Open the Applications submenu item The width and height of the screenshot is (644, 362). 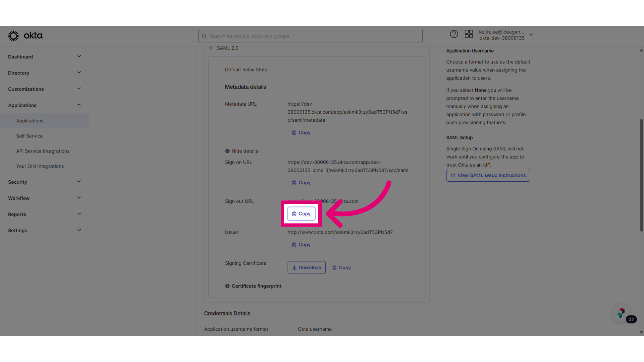pyautogui.click(x=44, y=121)
